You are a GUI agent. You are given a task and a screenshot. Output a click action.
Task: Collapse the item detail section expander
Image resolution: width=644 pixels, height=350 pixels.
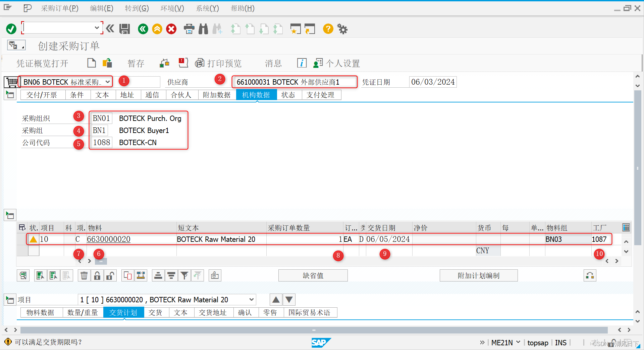pos(10,300)
